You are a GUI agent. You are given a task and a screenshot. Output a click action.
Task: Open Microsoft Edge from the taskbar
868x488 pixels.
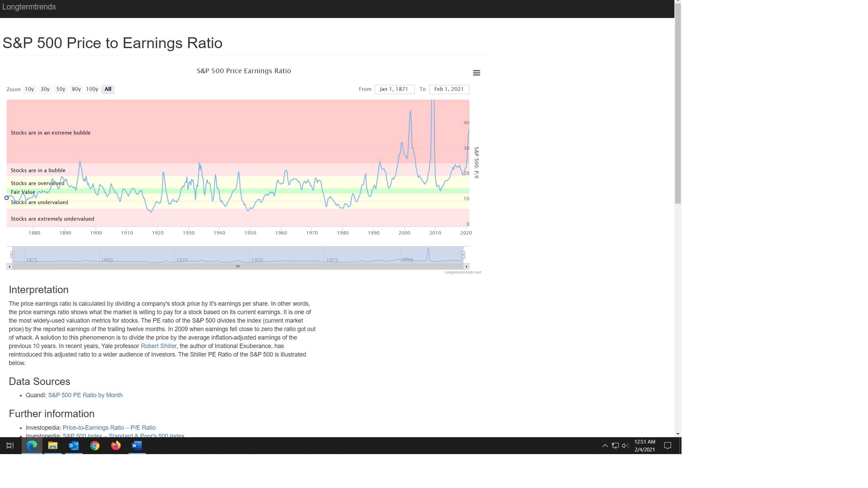click(x=32, y=446)
